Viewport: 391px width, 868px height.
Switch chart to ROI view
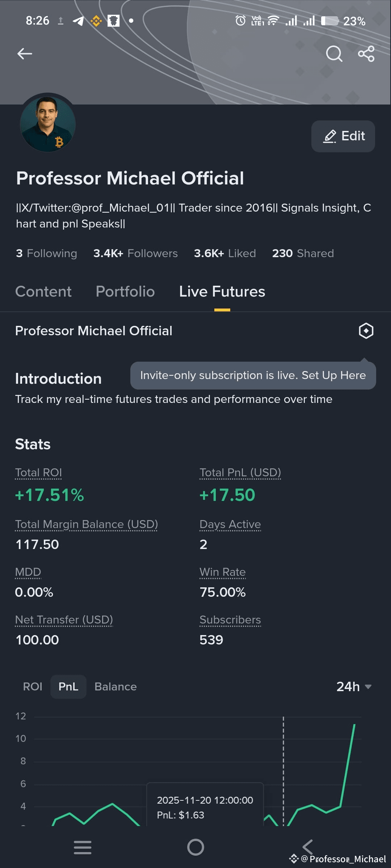pos(33,686)
